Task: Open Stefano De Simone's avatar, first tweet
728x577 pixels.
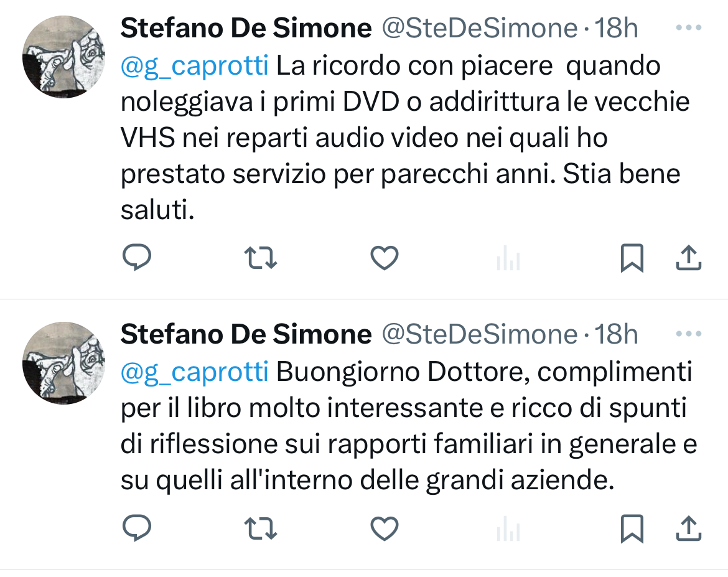Action: [63, 57]
